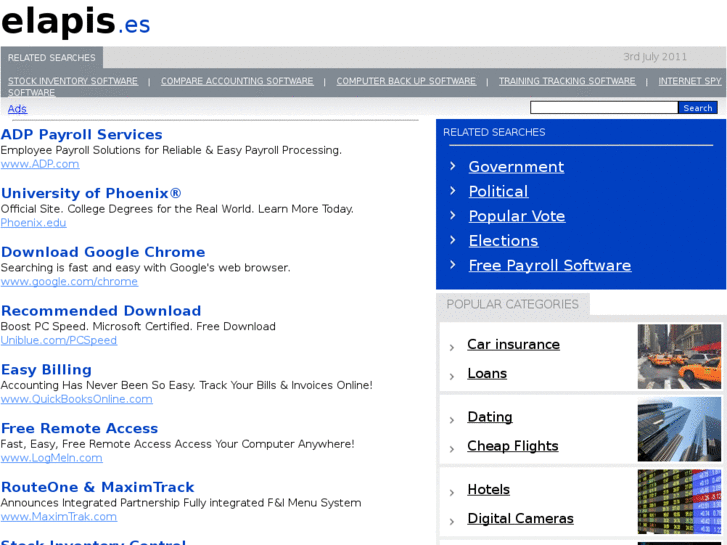Image resolution: width=727 pixels, height=545 pixels.
Task: Open the Download Google Chrome ad title
Action: [103, 252]
